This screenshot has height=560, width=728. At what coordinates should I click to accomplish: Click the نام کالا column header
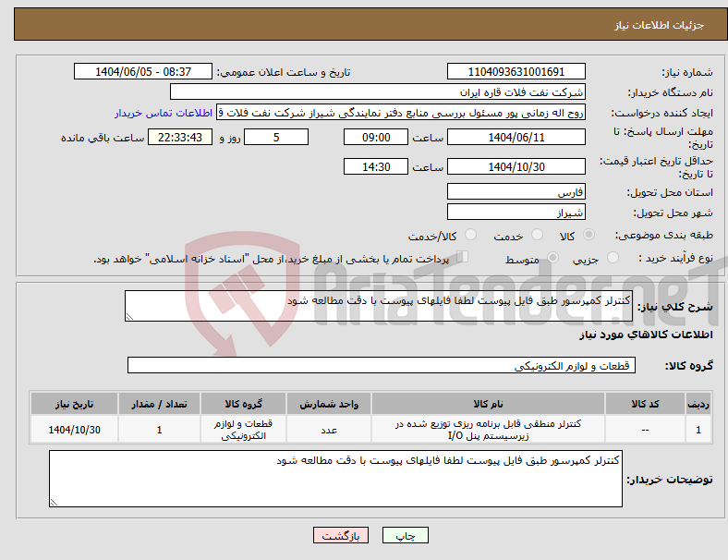[x=488, y=404]
